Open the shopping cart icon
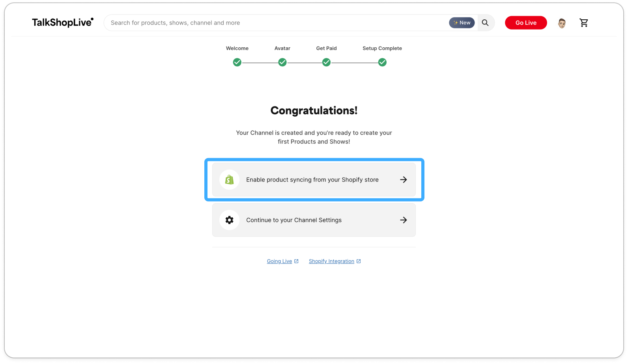 tap(584, 23)
